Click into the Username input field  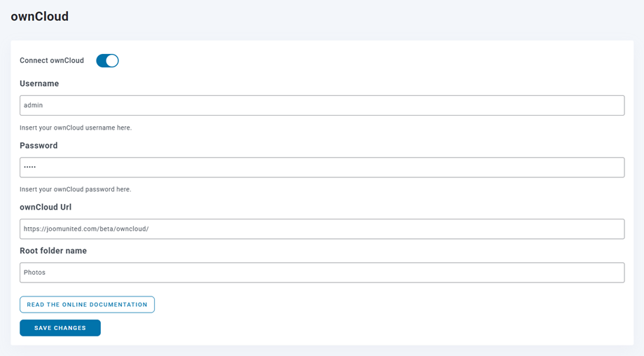(322, 105)
